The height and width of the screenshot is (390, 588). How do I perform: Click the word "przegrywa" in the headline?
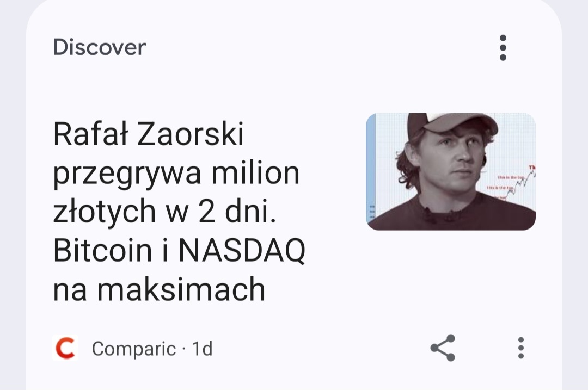[128, 175]
